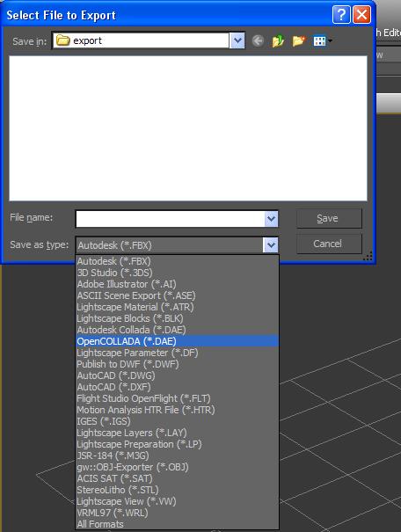Select Autodesk (*.FBX) from the list
This screenshot has width=401, height=532.
coord(177,261)
